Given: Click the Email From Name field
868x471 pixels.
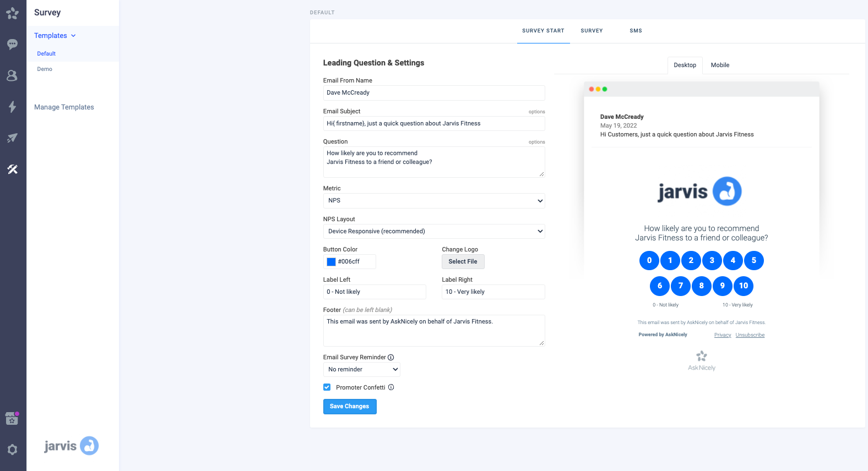Looking at the screenshot, I should pyautogui.click(x=434, y=93).
